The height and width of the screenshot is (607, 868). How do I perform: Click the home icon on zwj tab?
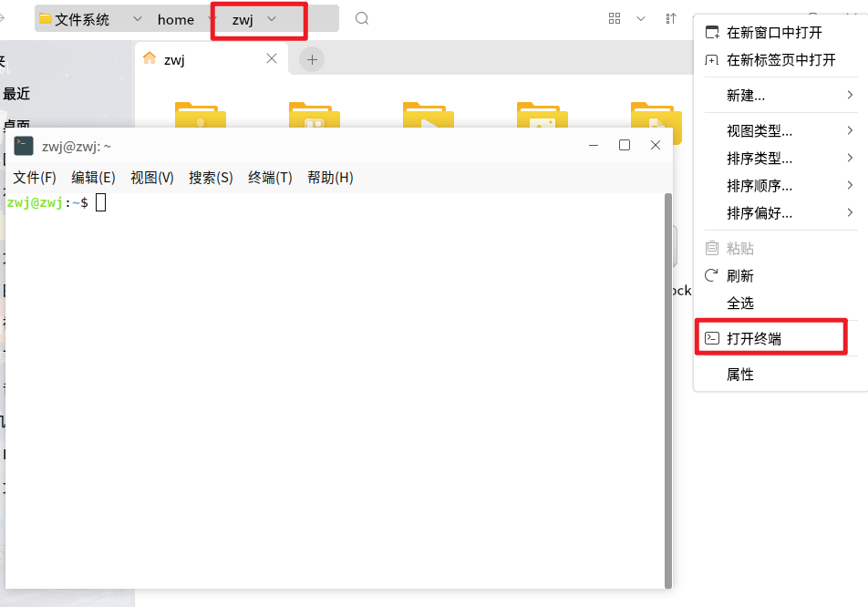click(150, 58)
